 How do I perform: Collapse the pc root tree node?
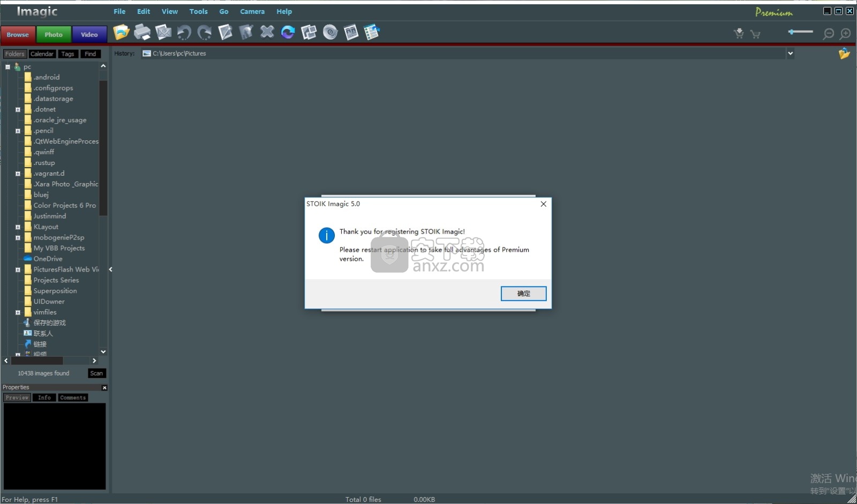(x=7, y=67)
